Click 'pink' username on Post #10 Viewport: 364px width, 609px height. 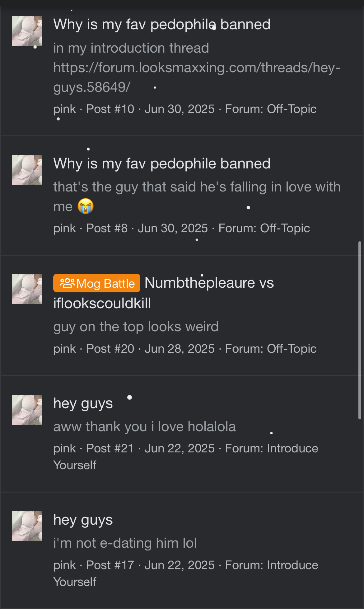[64, 109]
